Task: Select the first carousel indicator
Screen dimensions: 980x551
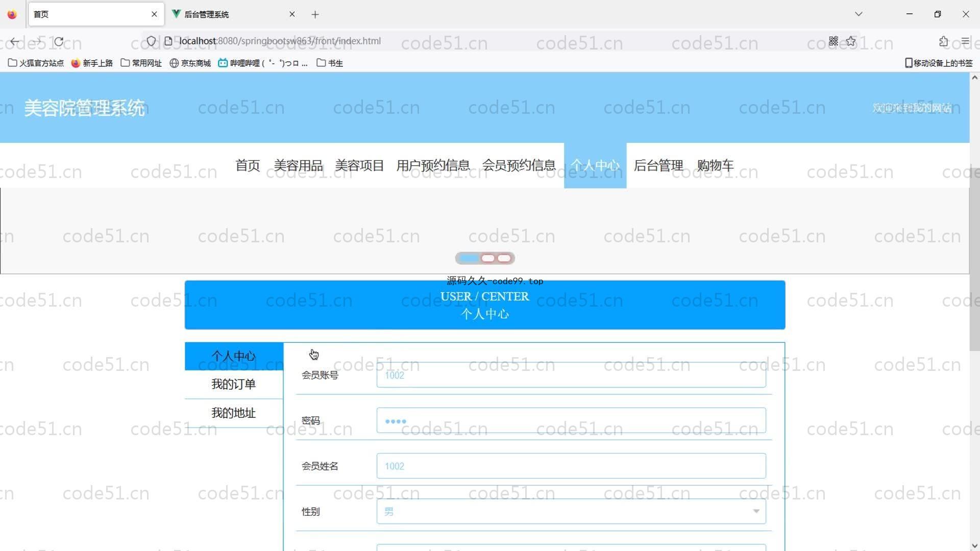Action: coord(469,258)
